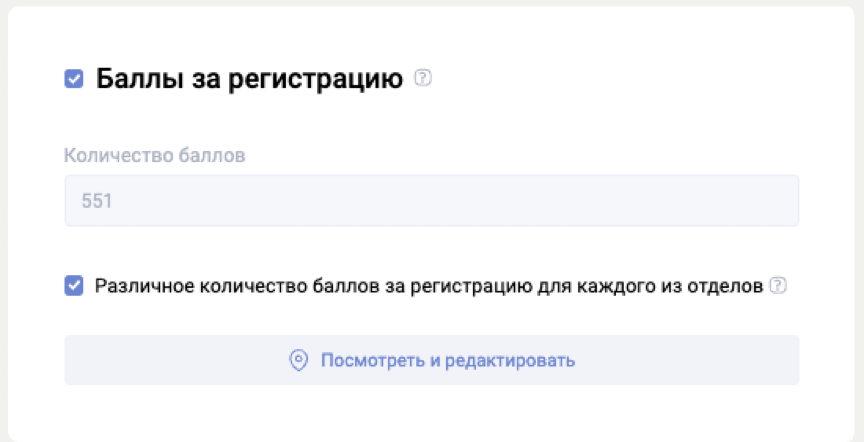Click the Количество баллов field label
Image resolution: width=864 pixels, height=442 pixels.
click(x=155, y=156)
